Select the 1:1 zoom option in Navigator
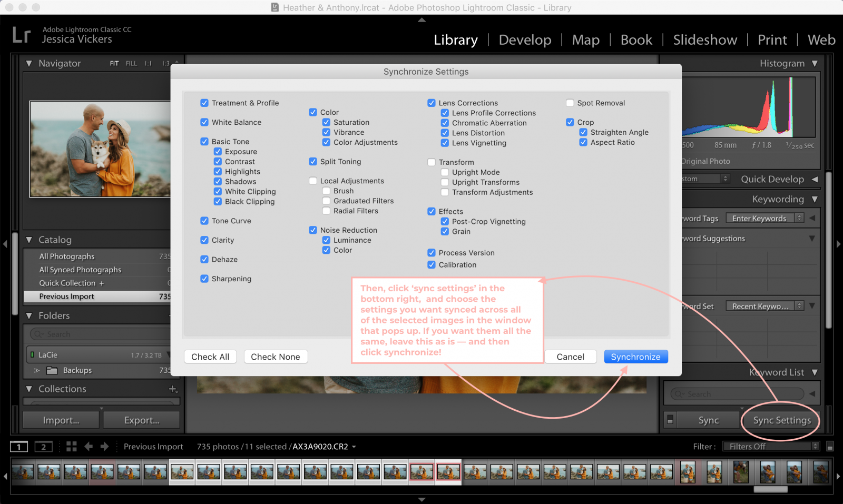The width and height of the screenshot is (843, 504). [148, 63]
